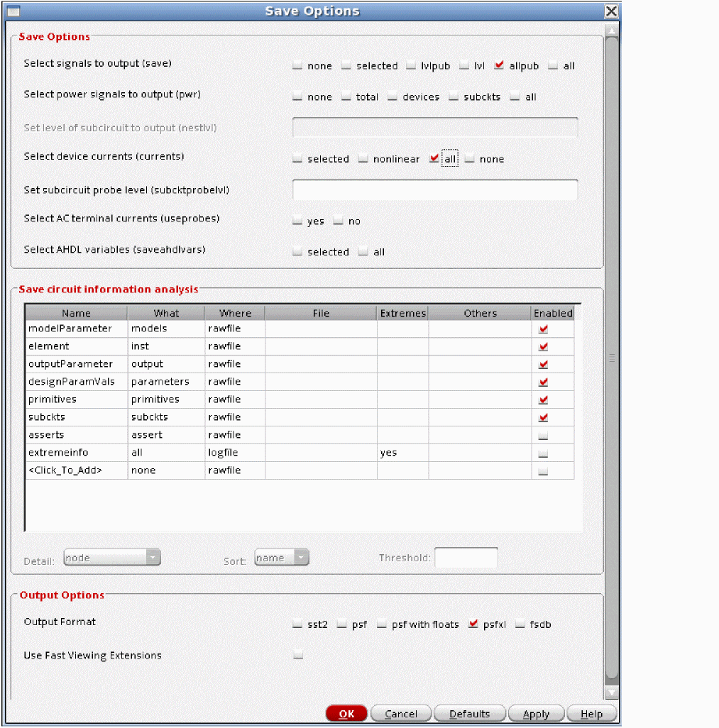Open the Sort 'name' dropdown

pyautogui.click(x=282, y=558)
